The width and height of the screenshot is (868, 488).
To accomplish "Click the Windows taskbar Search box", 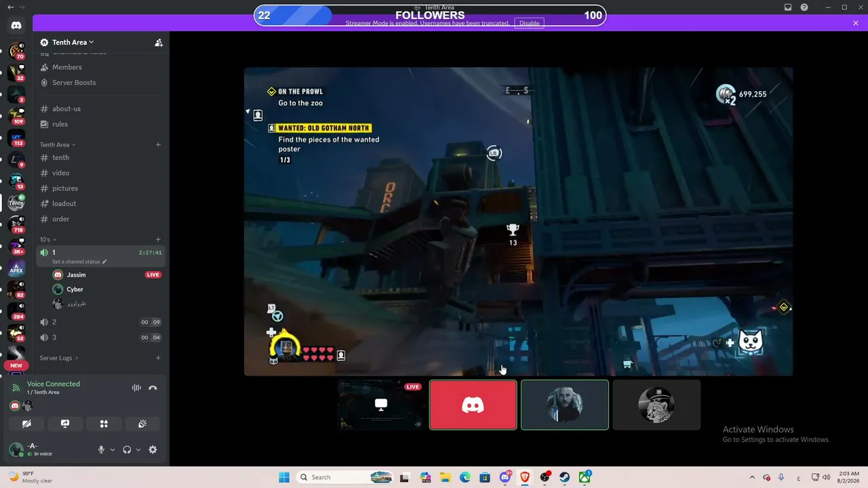I will [x=346, y=477].
